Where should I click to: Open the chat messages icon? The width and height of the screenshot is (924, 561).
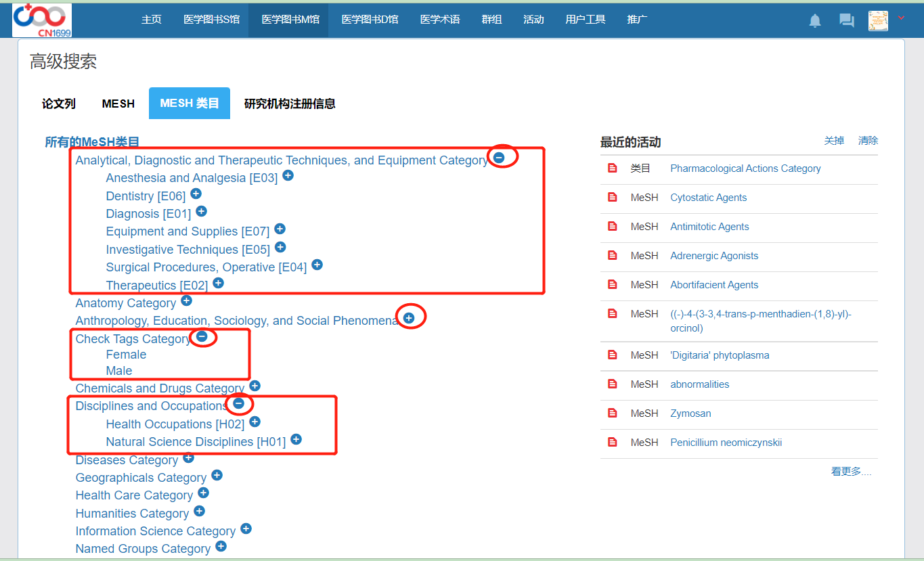pyautogui.click(x=846, y=20)
